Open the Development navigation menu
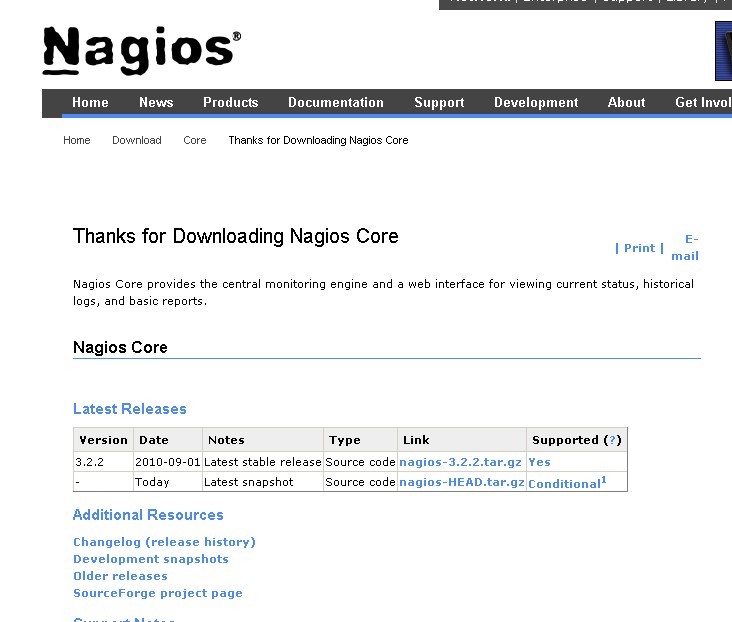732x622 pixels. 536,102
